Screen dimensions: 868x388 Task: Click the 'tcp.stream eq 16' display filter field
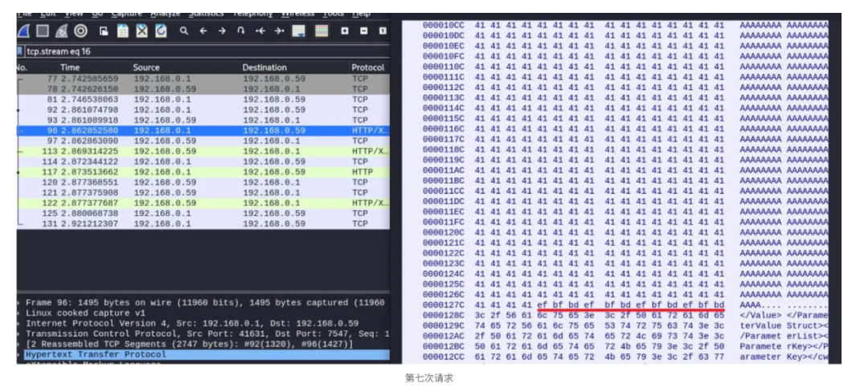click(207, 51)
